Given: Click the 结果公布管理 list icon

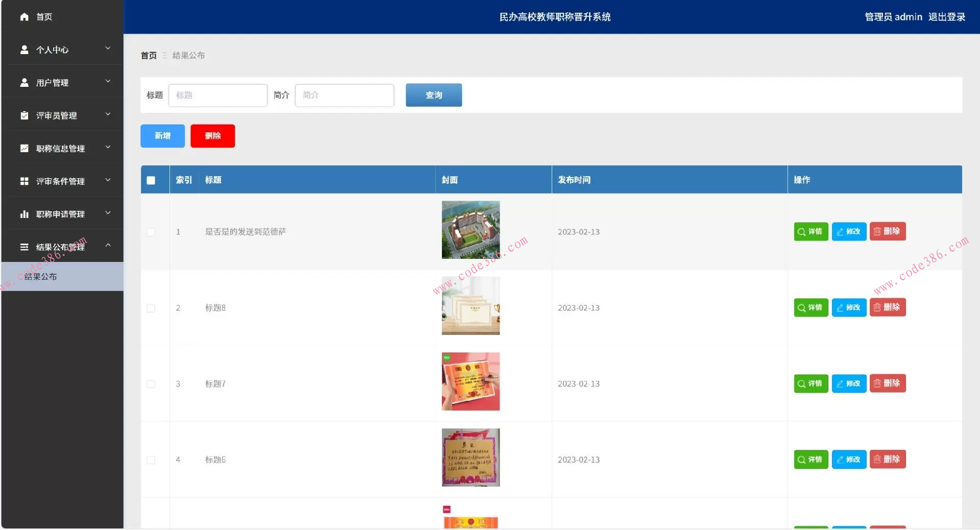Looking at the screenshot, I should [24, 247].
